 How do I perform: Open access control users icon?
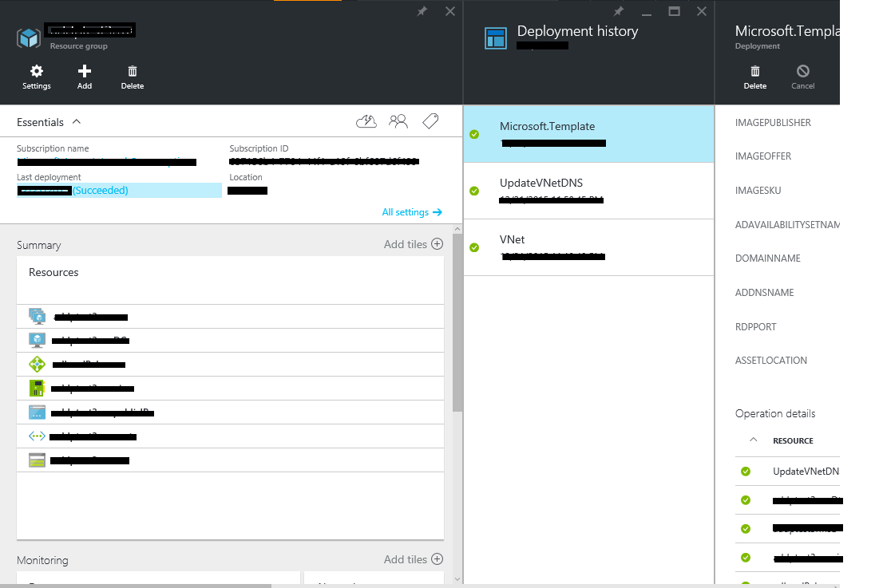coord(398,120)
